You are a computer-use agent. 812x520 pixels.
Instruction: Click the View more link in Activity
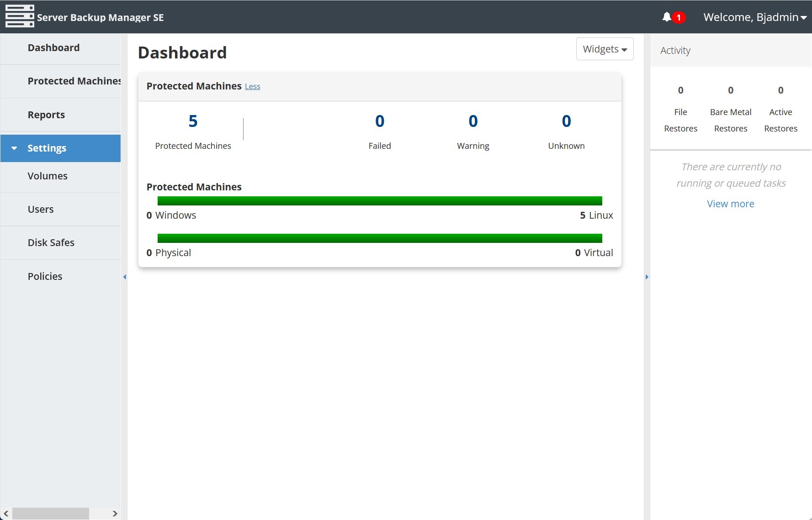(730, 204)
